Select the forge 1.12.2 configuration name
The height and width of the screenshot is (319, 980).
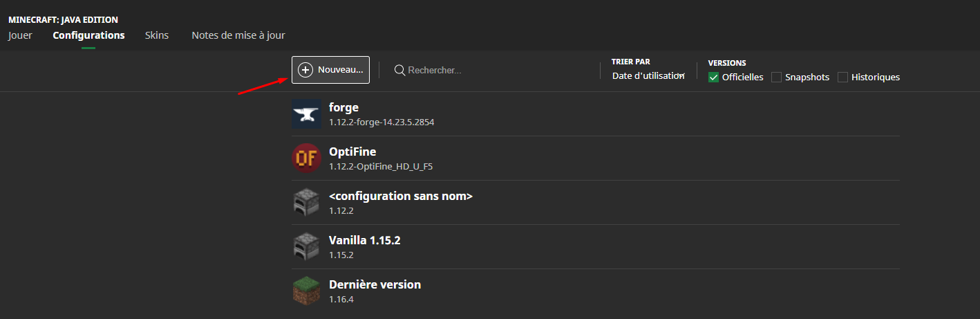click(344, 107)
